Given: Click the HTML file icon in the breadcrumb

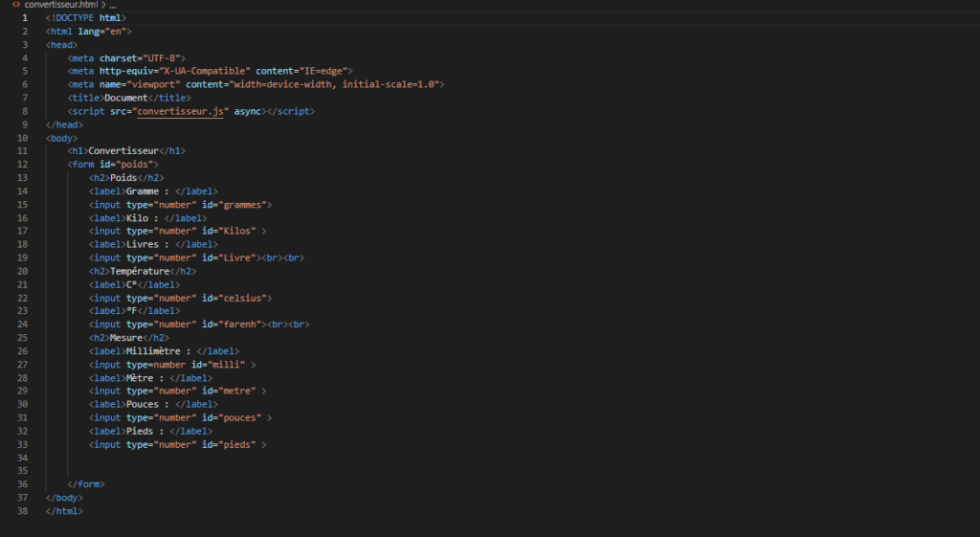Looking at the screenshot, I should [16, 5].
